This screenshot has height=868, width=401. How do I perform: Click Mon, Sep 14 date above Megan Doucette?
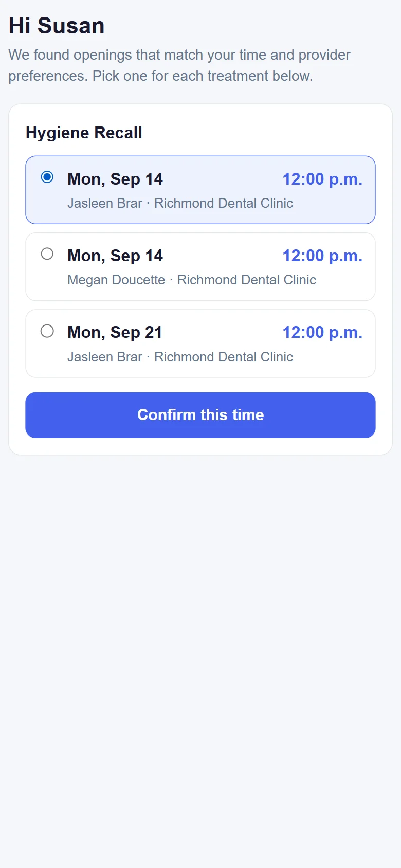coord(115,256)
